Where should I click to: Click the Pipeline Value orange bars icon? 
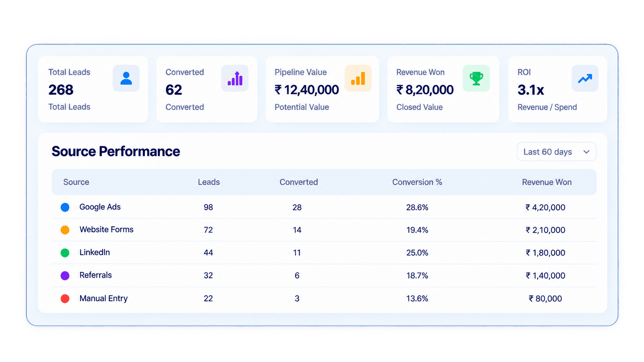[x=358, y=78]
